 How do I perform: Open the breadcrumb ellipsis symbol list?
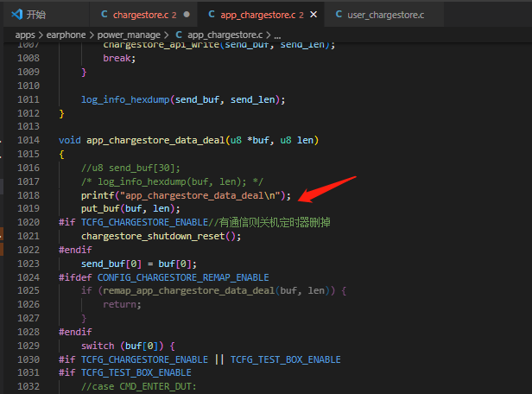tap(277, 35)
